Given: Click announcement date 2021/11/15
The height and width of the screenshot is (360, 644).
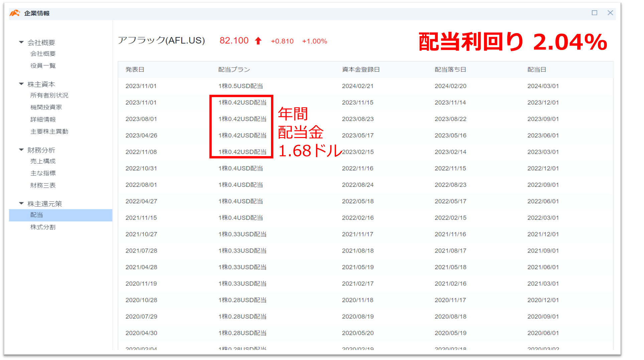Looking at the screenshot, I should point(141,218).
